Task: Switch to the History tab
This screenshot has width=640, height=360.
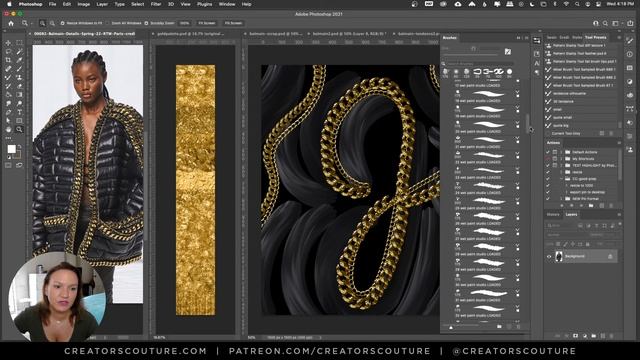Action: pyautogui.click(x=553, y=215)
